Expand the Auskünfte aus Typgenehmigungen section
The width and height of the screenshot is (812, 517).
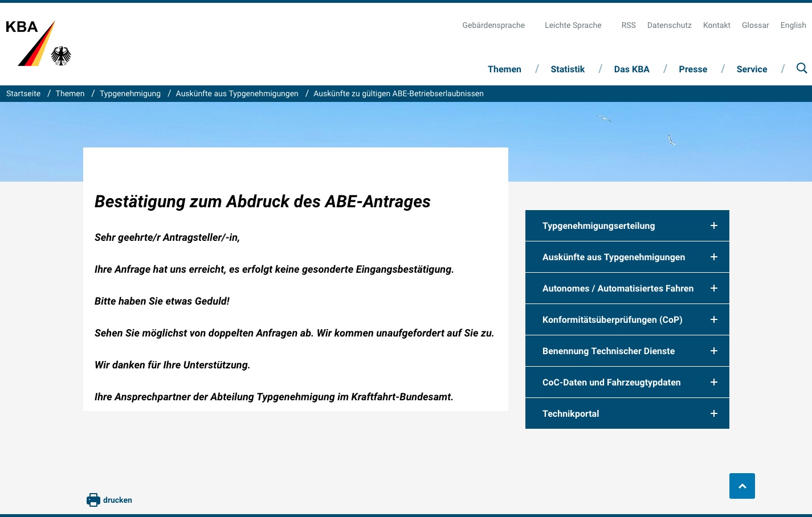(x=713, y=257)
